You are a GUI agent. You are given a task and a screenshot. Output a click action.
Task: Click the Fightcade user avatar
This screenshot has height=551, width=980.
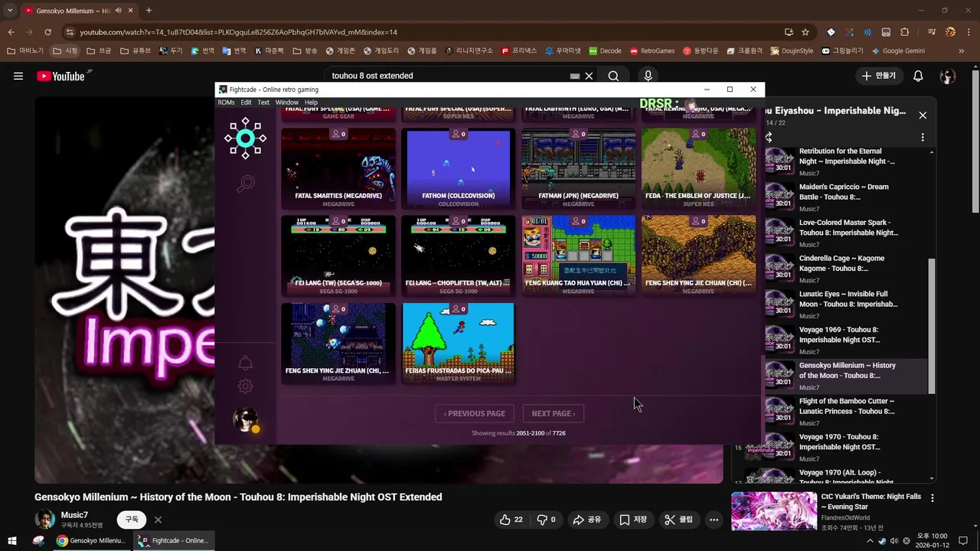[x=246, y=419]
